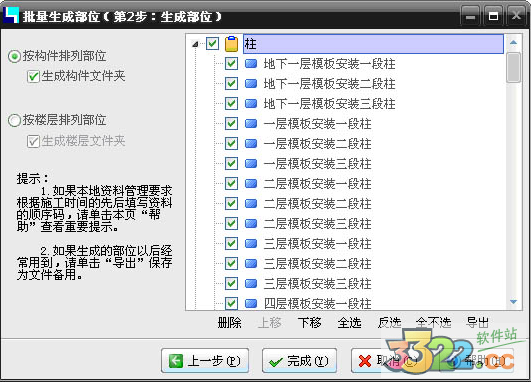Click blue icon next to 一层模板安装二段柱

pyautogui.click(x=251, y=143)
